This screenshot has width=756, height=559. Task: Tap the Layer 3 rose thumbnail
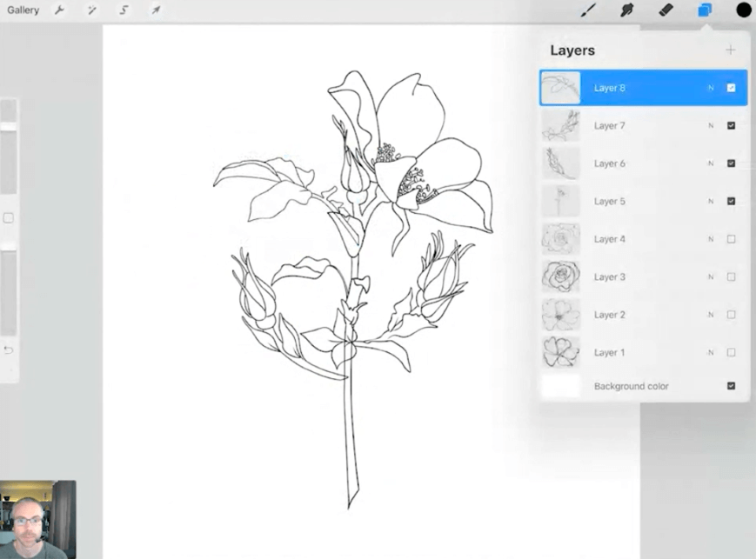(560, 276)
